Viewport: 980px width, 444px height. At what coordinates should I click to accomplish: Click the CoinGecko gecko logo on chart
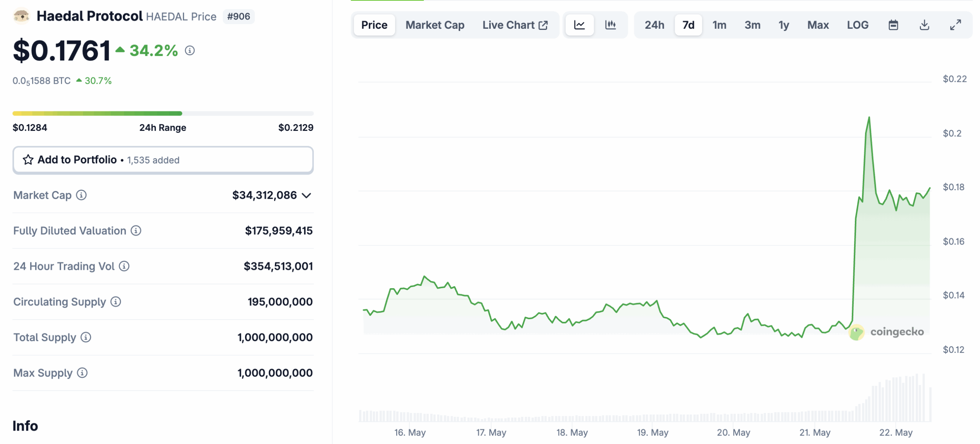pyautogui.click(x=857, y=332)
